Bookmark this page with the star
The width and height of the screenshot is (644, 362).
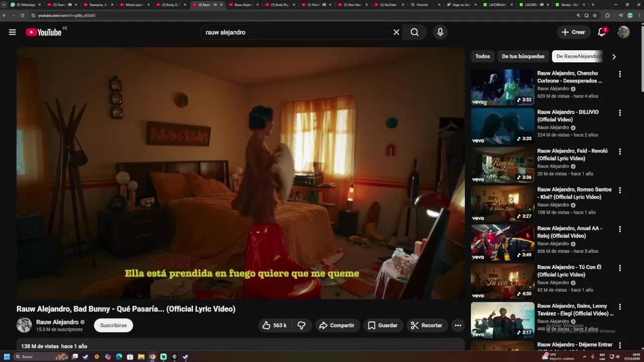point(595,16)
